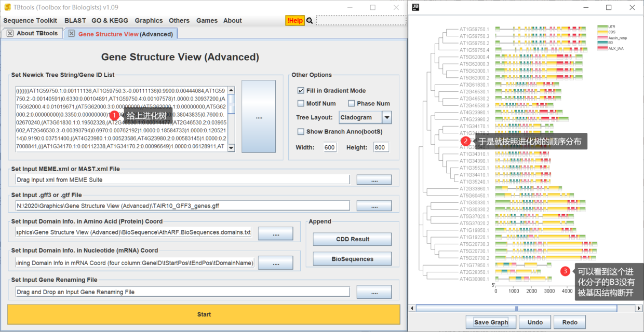Click the AUX_IAA legend color swatch
Screen dimensions: 644x332
[x=602, y=48]
